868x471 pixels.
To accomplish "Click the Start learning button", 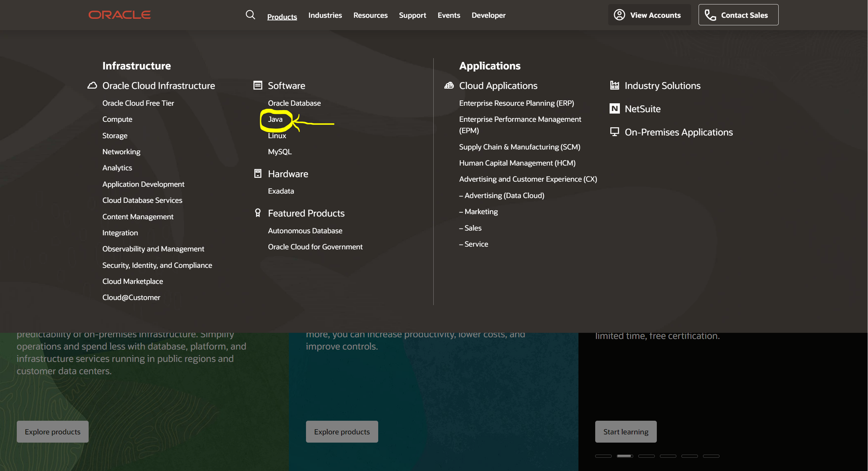I will click(625, 432).
